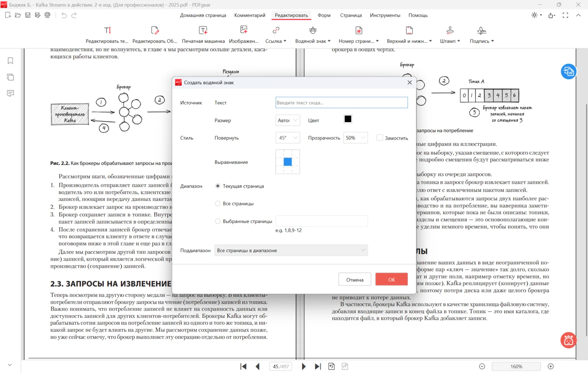Screen dimensions: 588x373
Task: Click the watermark text input field
Action: point(341,103)
